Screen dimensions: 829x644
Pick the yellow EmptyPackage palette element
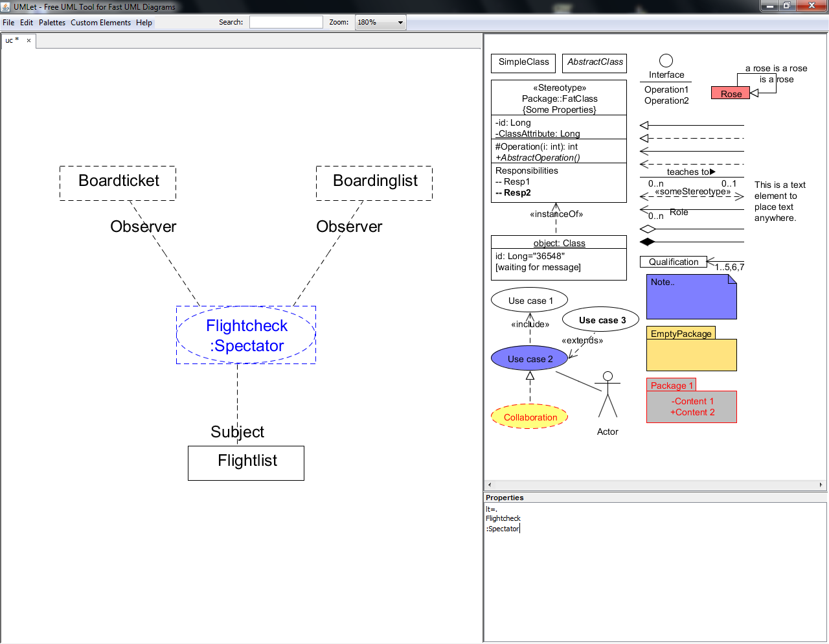point(691,353)
